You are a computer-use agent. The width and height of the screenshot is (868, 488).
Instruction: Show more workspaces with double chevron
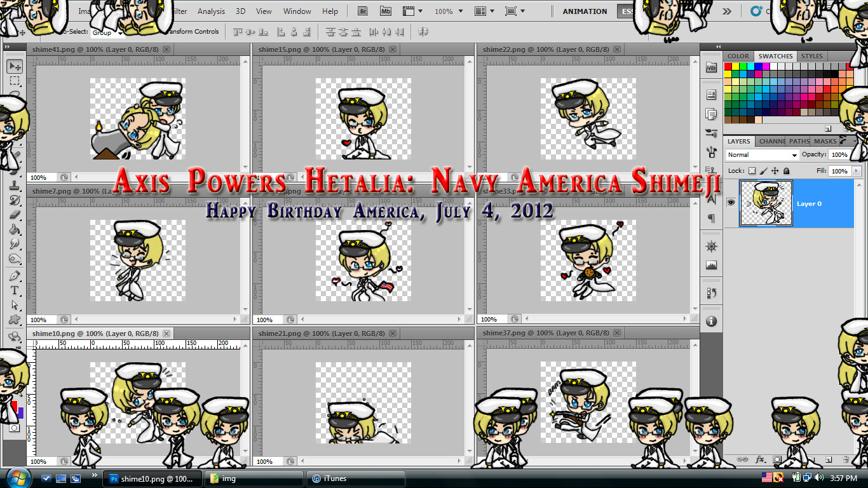point(727,11)
